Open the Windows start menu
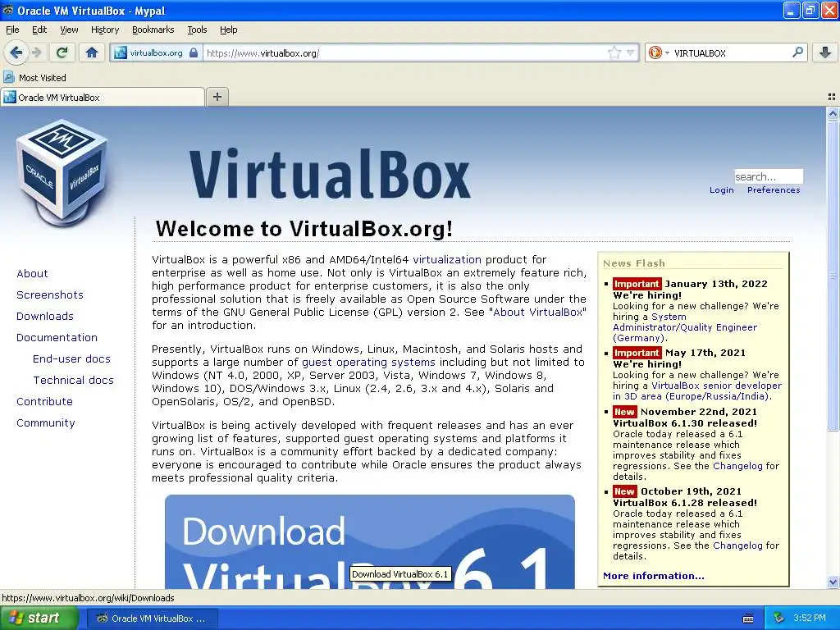The image size is (840, 630). [x=39, y=619]
